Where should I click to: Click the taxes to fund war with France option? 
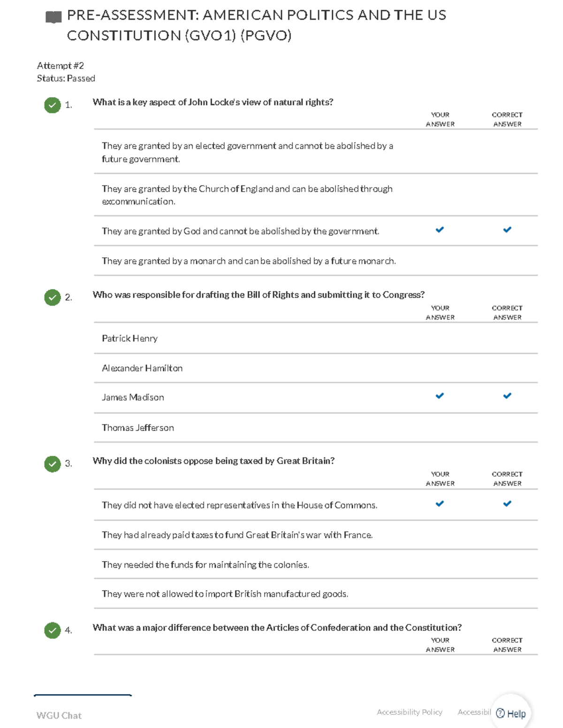(x=237, y=535)
